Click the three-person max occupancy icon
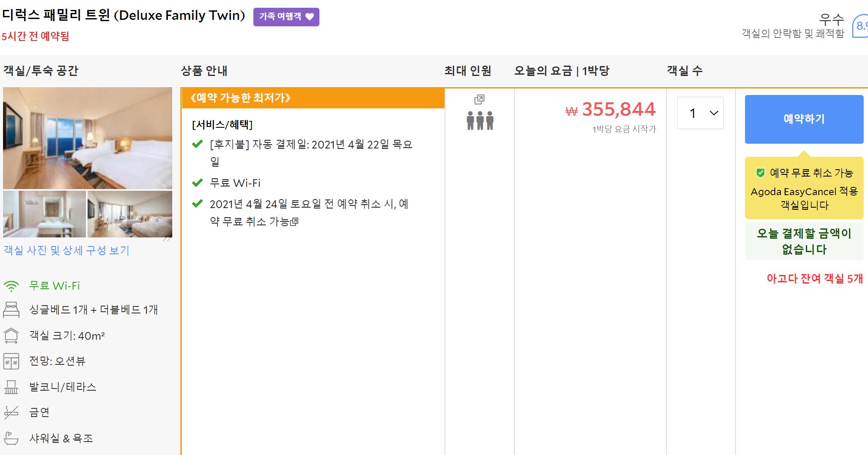This screenshot has width=868, height=455. (480, 120)
